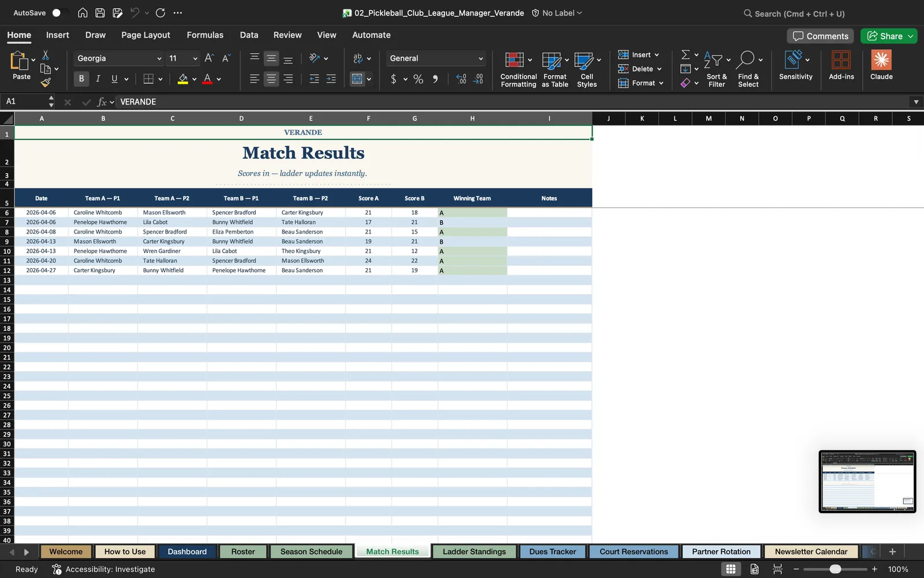Open the Georgia font name dropdown

159,58
